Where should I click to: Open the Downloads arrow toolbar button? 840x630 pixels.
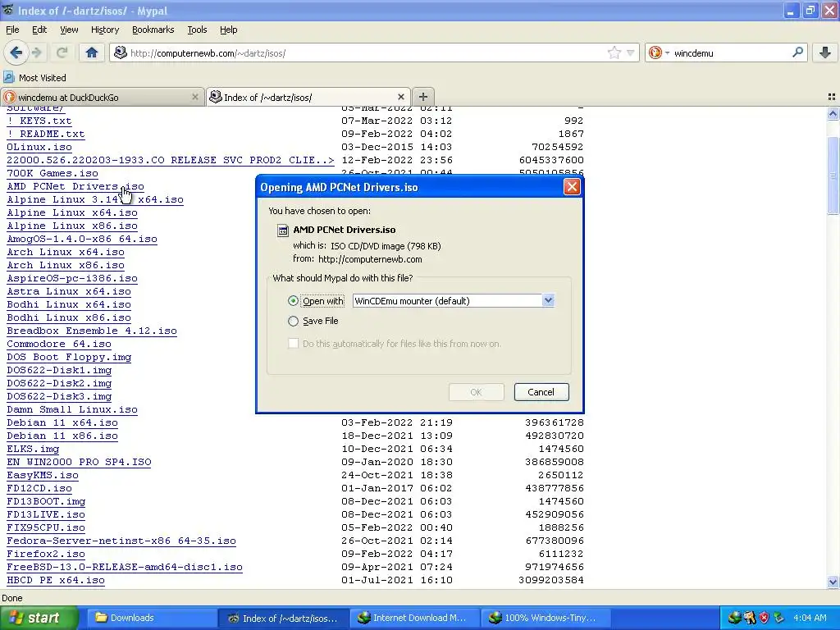pos(825,52)
